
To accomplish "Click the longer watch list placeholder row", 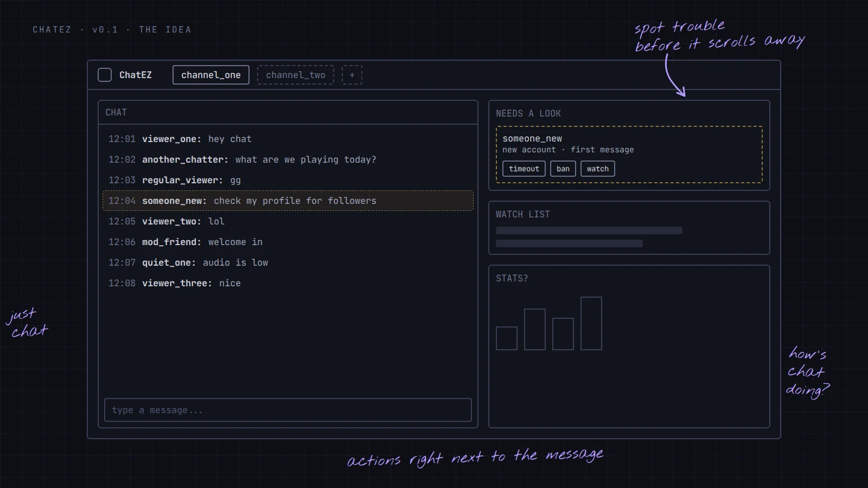I will [589, 230].
